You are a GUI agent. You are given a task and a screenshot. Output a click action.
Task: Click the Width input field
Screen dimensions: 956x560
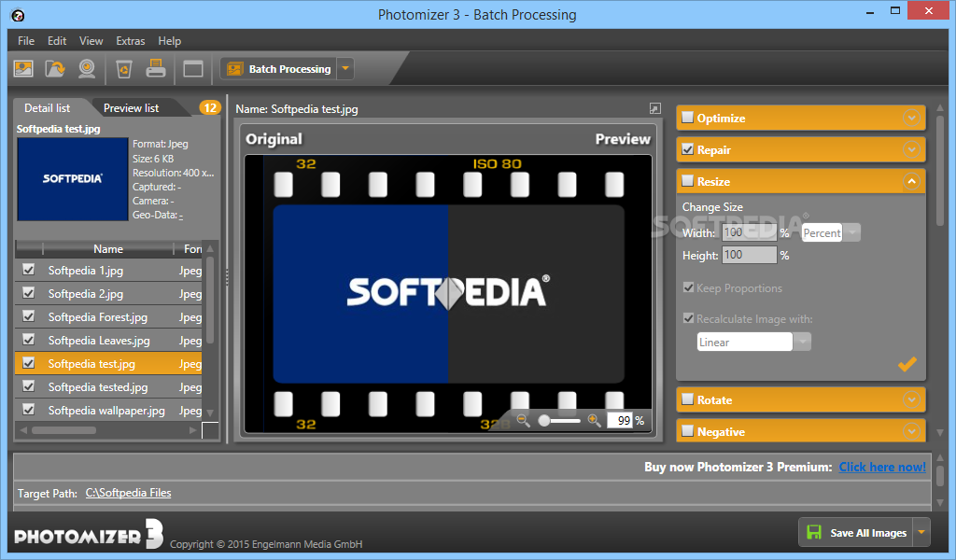click(x=750, y=232)
